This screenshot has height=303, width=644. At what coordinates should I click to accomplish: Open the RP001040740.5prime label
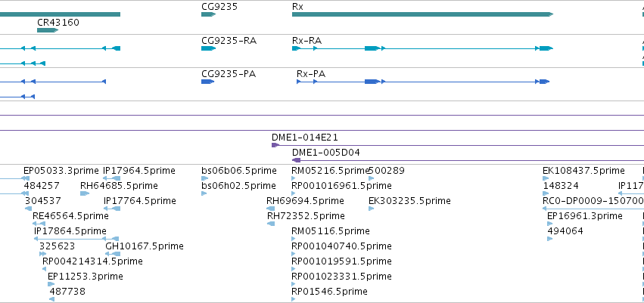click(x=341, y=246)
